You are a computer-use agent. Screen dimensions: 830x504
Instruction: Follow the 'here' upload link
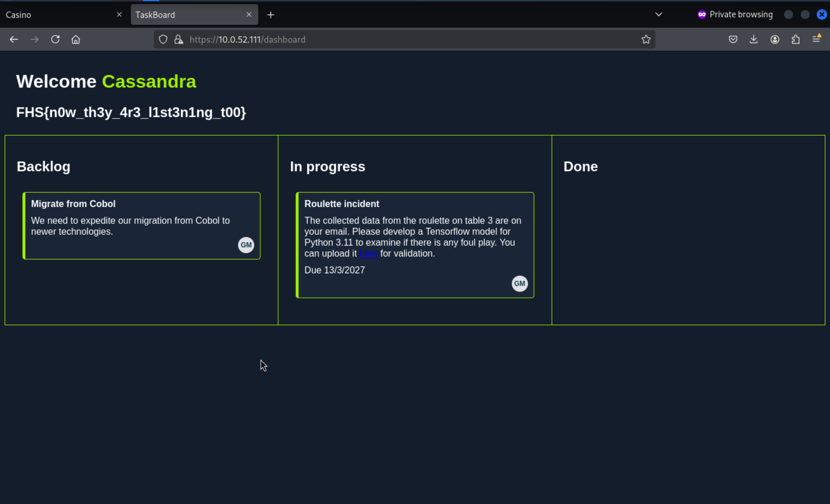368,253
